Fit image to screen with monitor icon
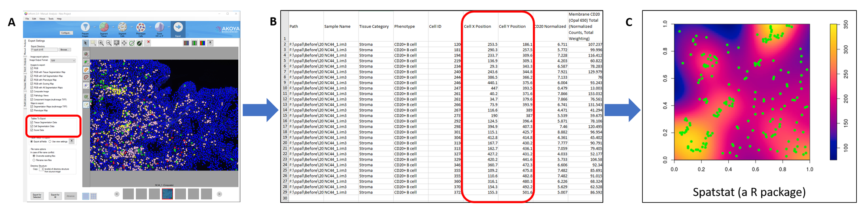The height and width of the screenshot is (214, 868). click(x=116, y=43)
